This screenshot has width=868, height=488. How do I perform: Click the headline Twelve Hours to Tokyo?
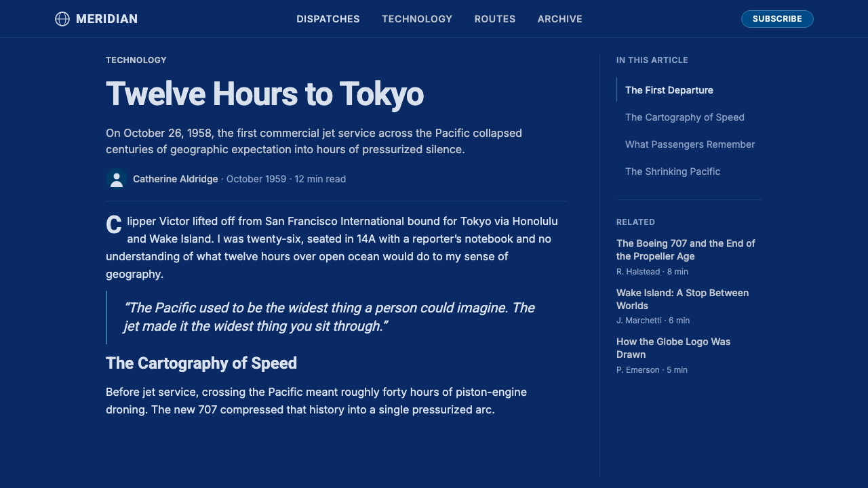tap(265, 94)
